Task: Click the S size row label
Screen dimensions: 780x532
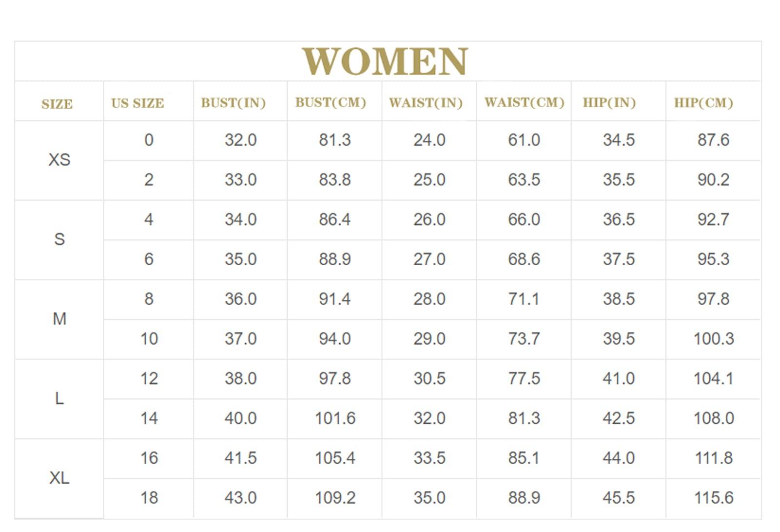Action: coord(59,239)
